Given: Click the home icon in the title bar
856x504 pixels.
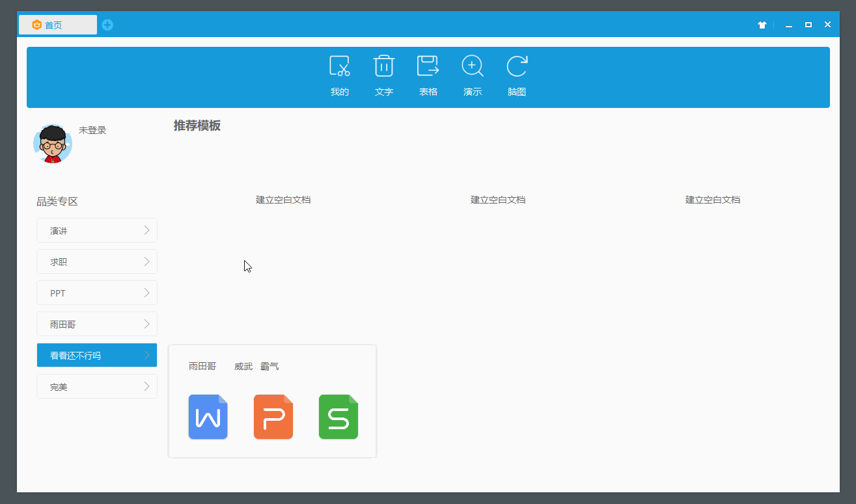Looking at the screenshot, I should [762, 24].
